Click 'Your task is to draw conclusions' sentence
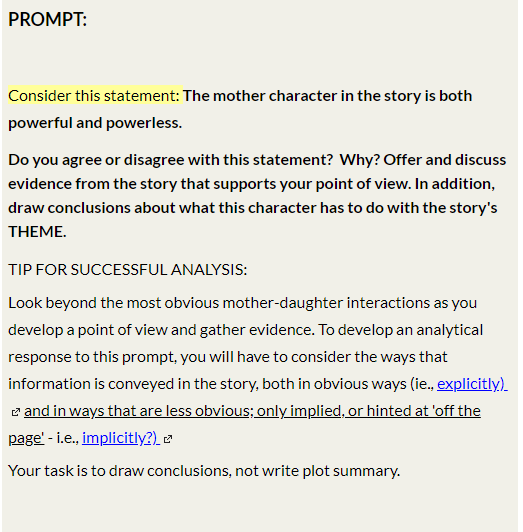 tap(204, 471)
